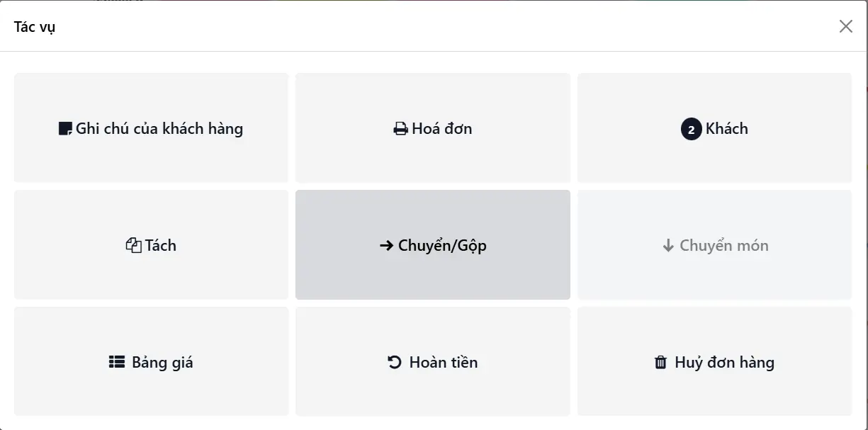Close the Tác vụ dialog
Viewport: 868px width, 430px height.
pyautogui.click(x=845, y=27)
